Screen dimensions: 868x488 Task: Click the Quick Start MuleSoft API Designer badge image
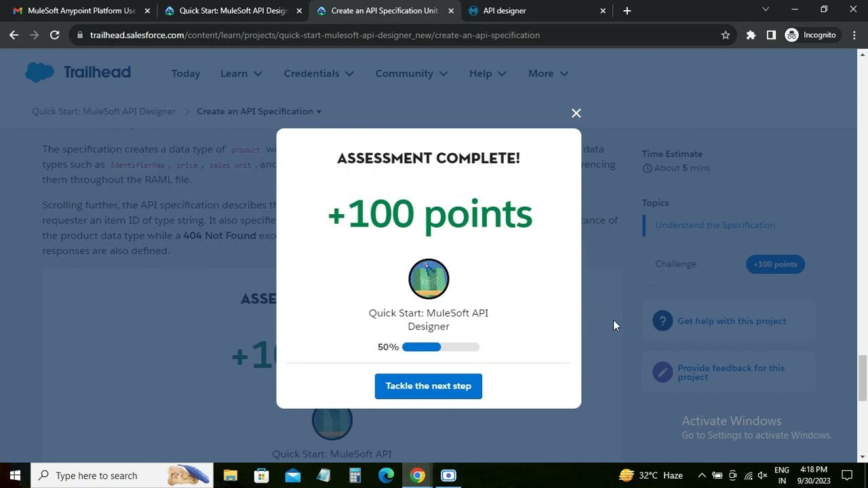(x=429, y=279)
